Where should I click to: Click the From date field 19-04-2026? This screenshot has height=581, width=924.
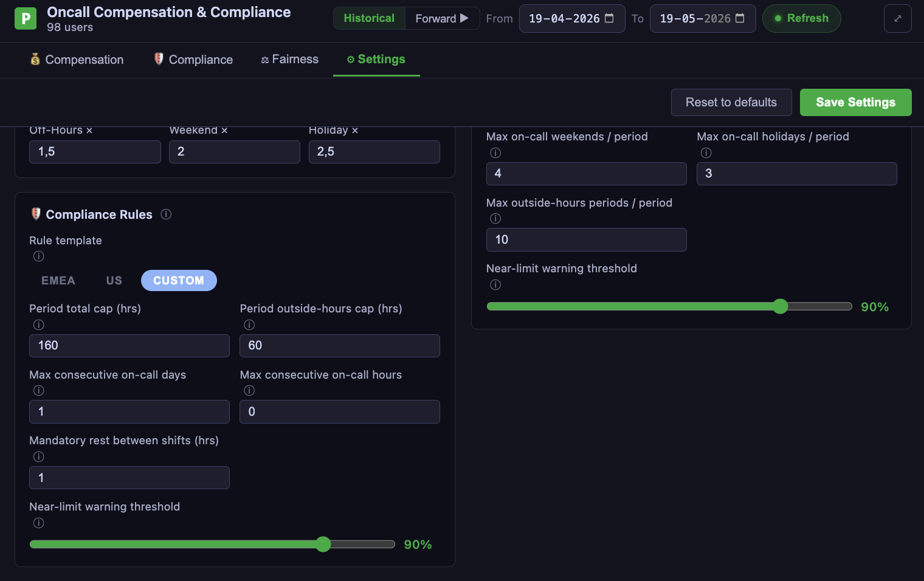(571, 18)
